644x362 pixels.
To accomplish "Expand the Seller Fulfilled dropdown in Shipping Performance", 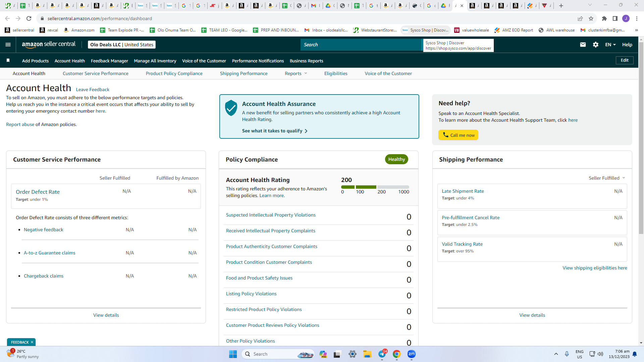I will click(607, 178).
